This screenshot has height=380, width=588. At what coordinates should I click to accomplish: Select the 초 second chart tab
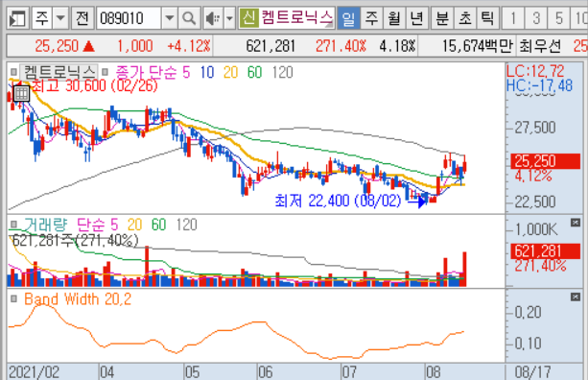click(x=465, y=18)
